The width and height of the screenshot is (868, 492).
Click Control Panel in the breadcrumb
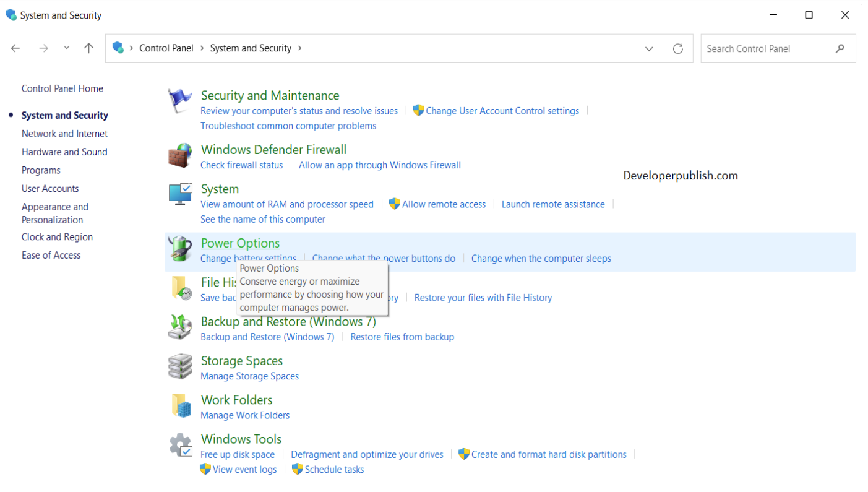(166, 48)
